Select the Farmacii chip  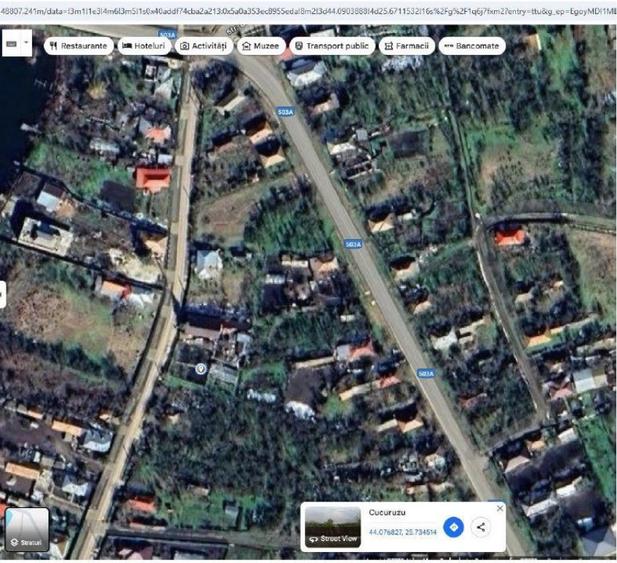coord(407,46)
